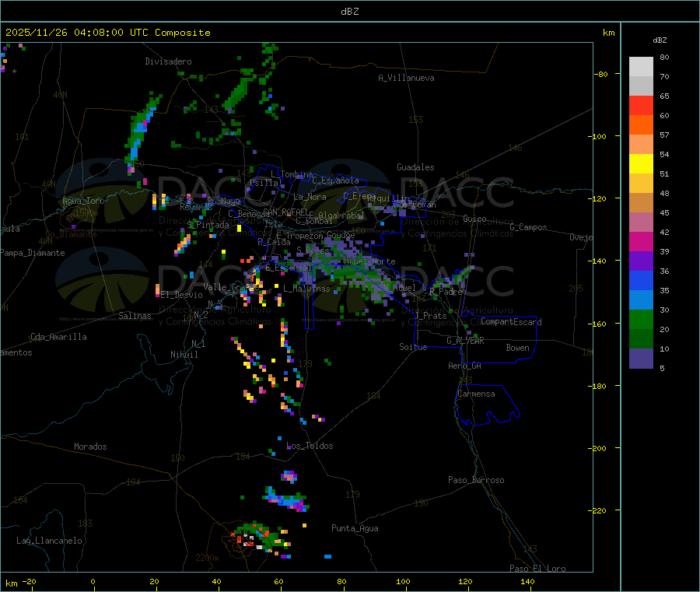Image resolution: width=700 pixels, height=592 pixels.
Task: Click the purple 5-10 dBZ legend swatch
Action: (641, 359)
